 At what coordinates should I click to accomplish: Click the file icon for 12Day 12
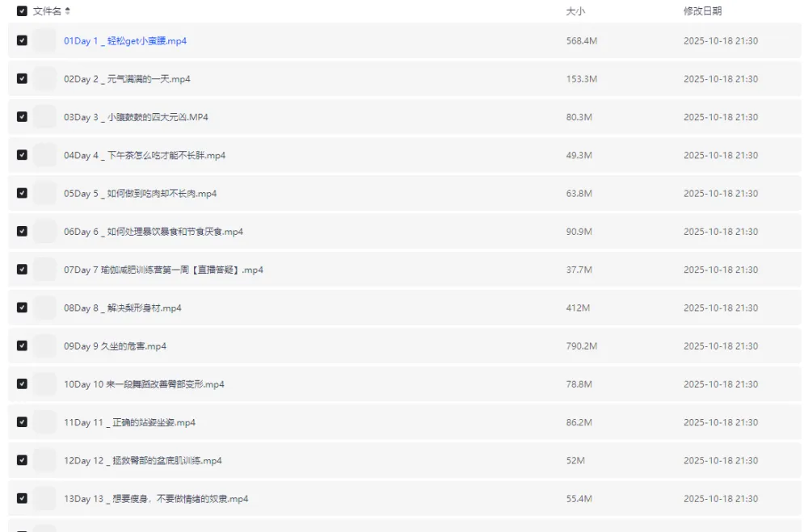(45, 461)
